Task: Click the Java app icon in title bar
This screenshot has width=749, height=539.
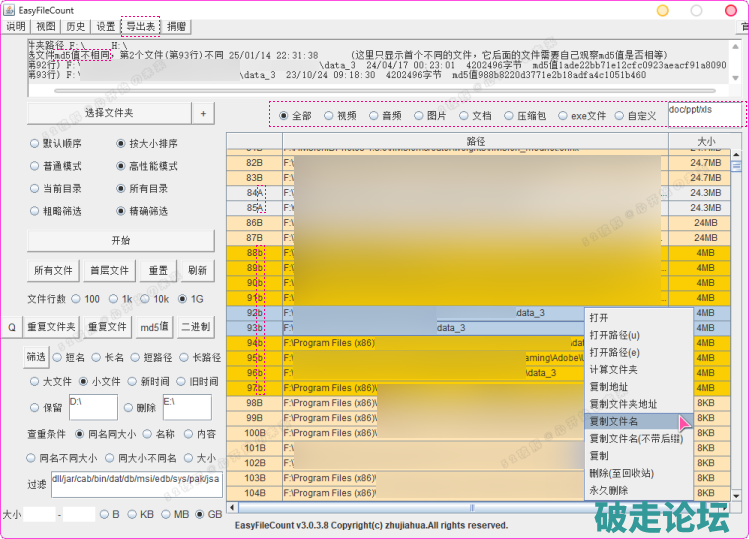Action: point(9,9)
